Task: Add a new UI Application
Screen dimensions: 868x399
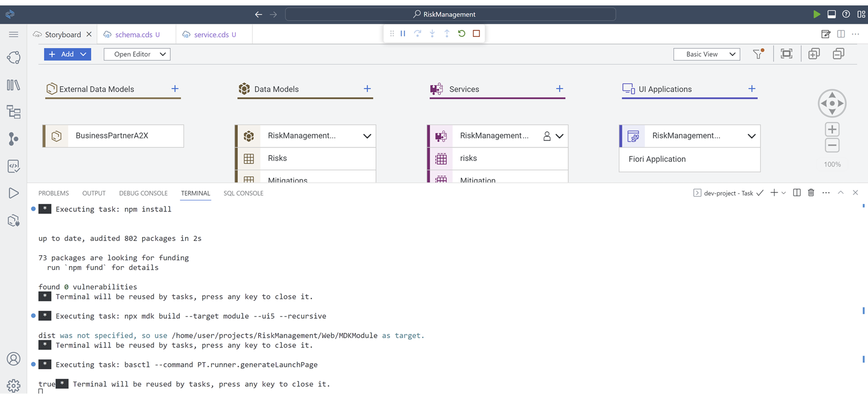Action: click(752, 88)
